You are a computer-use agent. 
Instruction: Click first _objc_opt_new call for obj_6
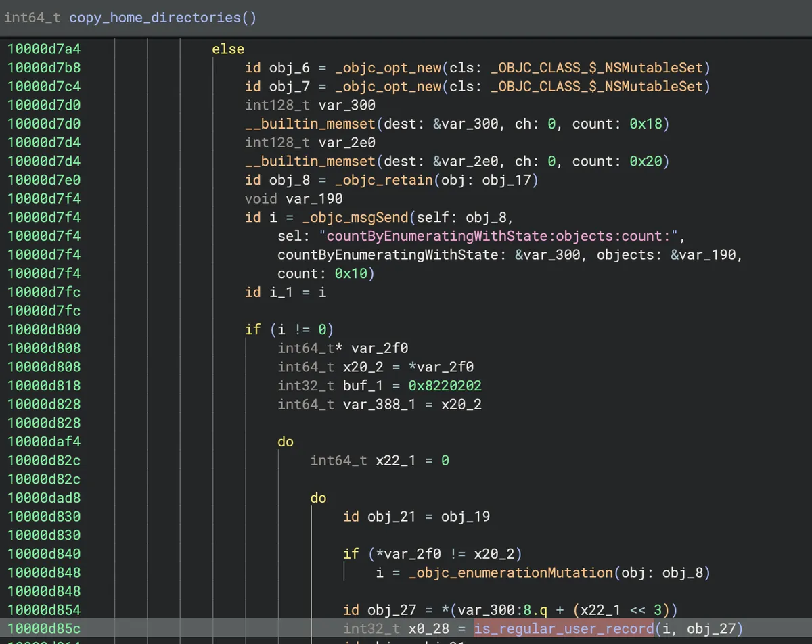click(x=388, y=68)
